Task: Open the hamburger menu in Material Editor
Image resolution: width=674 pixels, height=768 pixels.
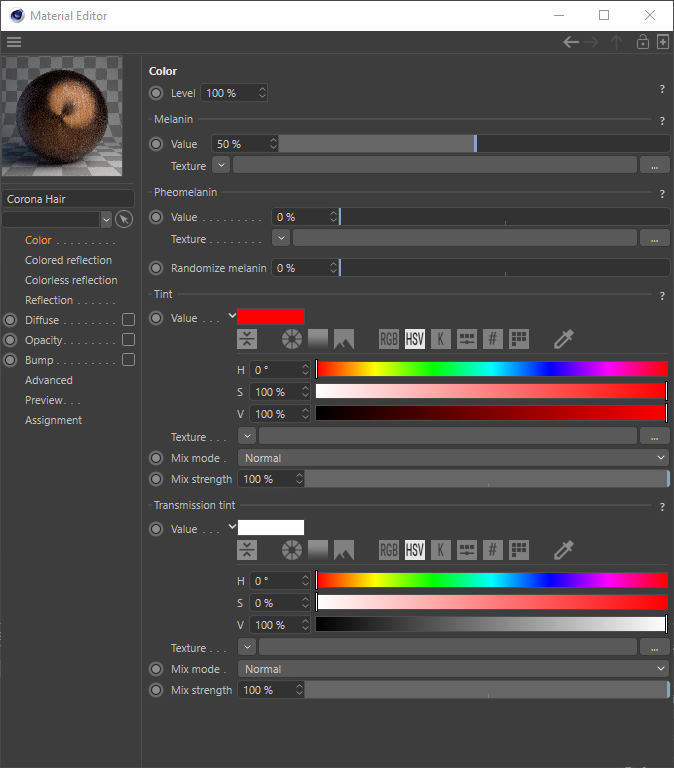Action: pos(14,42)
